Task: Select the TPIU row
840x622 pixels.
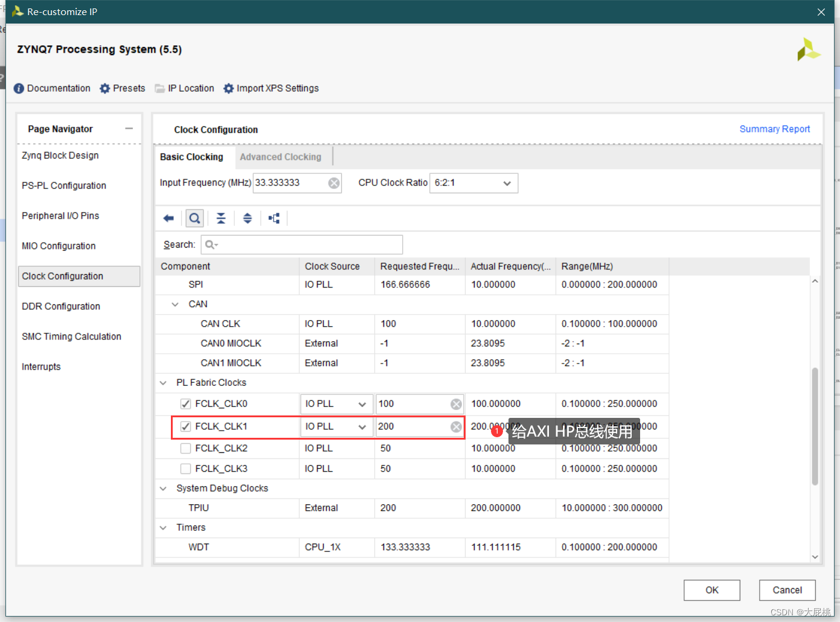Action: (x=412, y=508)
